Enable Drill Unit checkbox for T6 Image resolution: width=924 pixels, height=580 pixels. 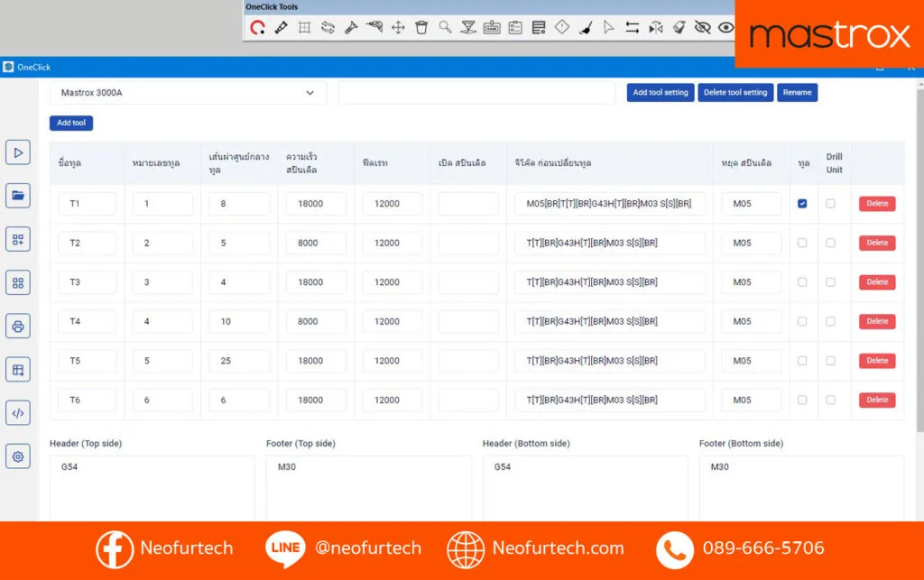coord(830,400)
